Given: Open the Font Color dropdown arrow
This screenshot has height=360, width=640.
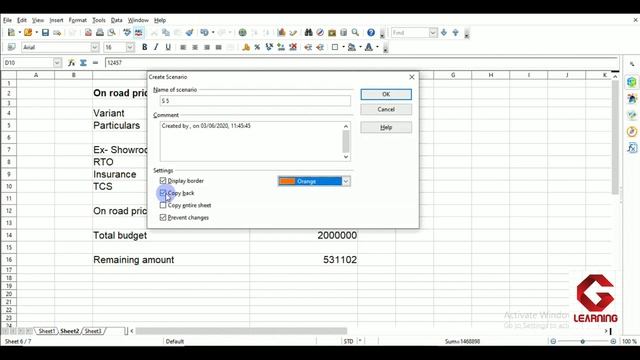Looking at the screenshot, I should [377, 47].
